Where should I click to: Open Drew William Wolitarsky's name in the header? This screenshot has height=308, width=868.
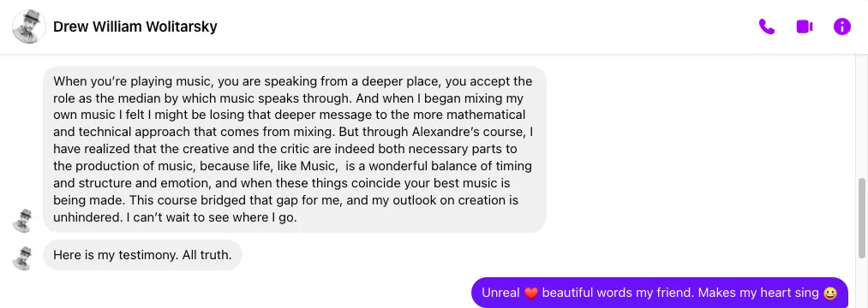135,27
